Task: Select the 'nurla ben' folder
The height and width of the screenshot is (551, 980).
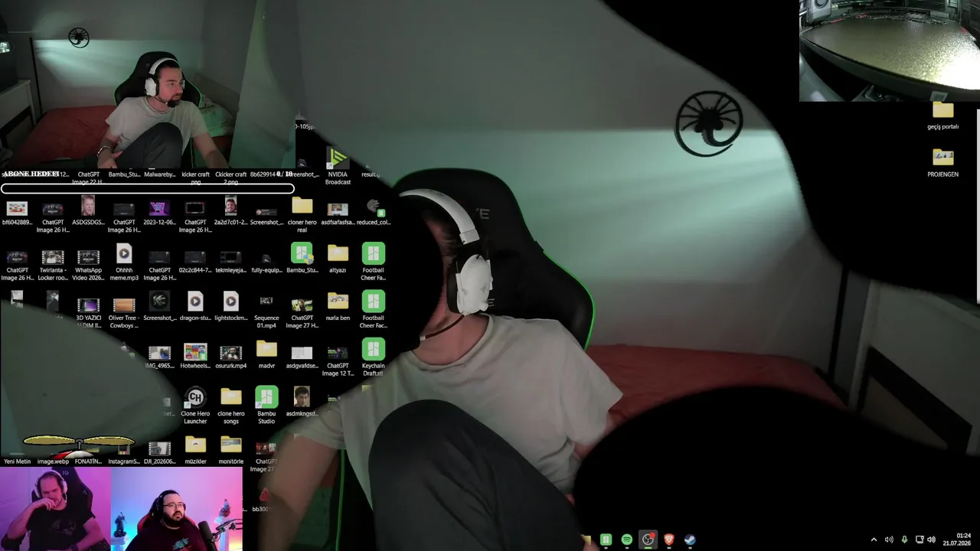Action: (x=338, y=307)
